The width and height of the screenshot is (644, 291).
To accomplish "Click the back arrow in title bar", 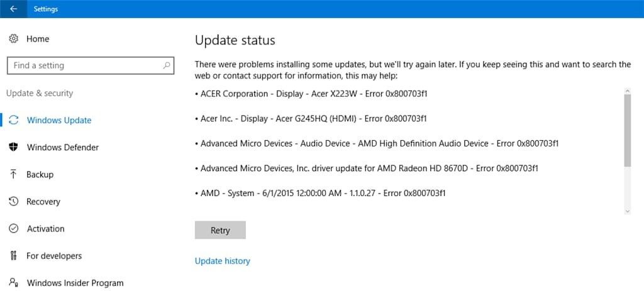I will [x=13, y=9].
